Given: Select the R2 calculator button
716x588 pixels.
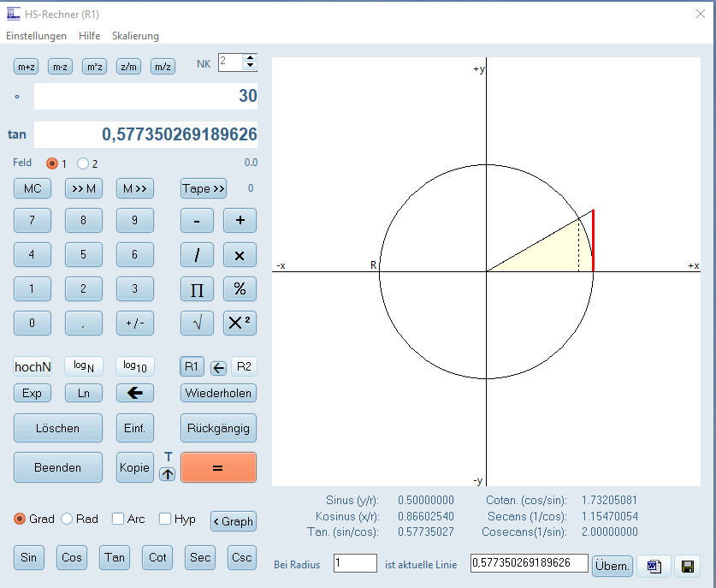Looking at the screenshot, I should tap(245, 366).
